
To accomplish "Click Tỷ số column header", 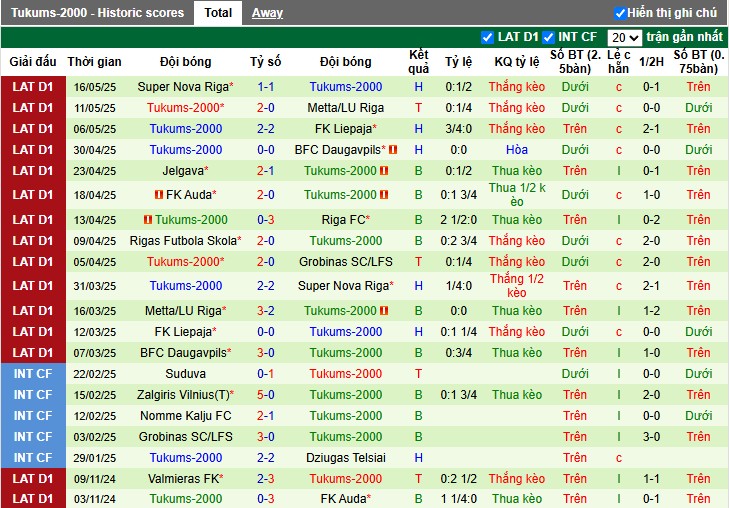I will tap(265, 62).
